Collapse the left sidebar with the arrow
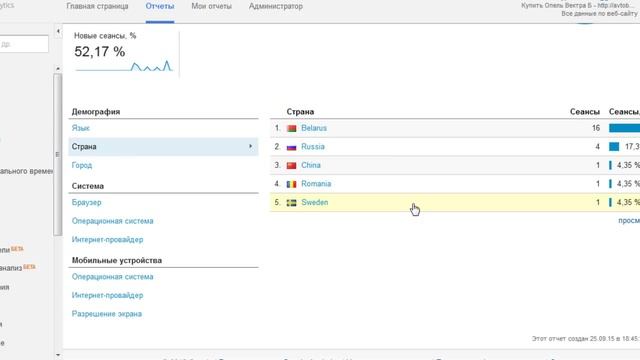640x360 pixels. [x=58, y=31]
